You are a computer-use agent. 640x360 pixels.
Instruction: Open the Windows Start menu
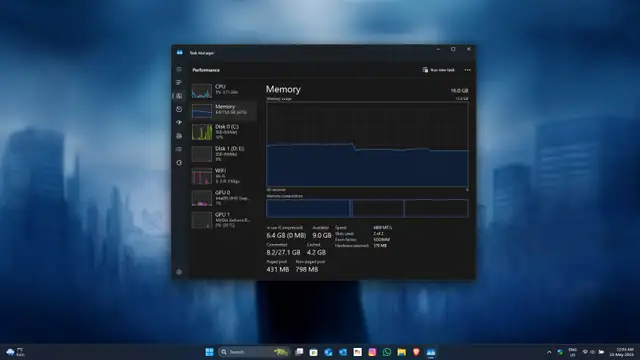tap(209, 352)
